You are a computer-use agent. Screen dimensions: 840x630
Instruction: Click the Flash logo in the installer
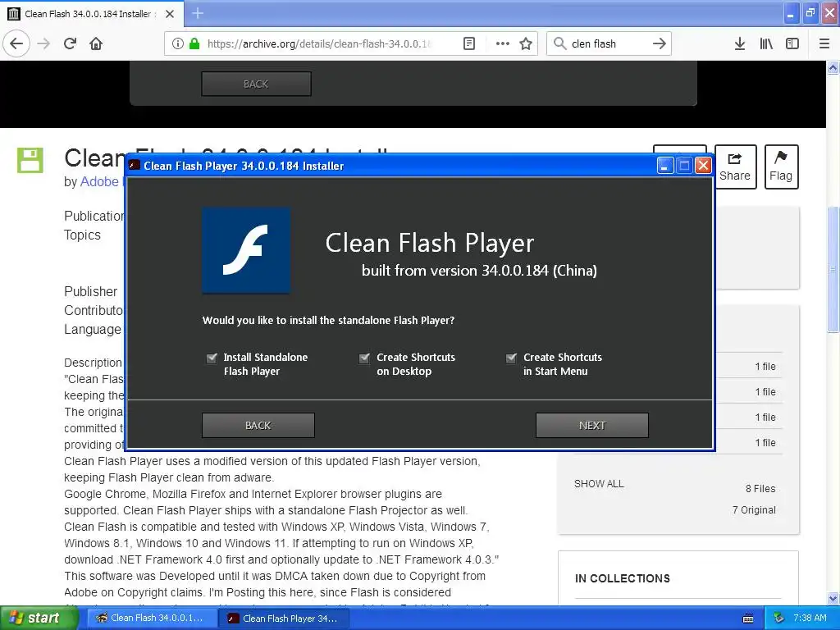(x=246, y=250)
